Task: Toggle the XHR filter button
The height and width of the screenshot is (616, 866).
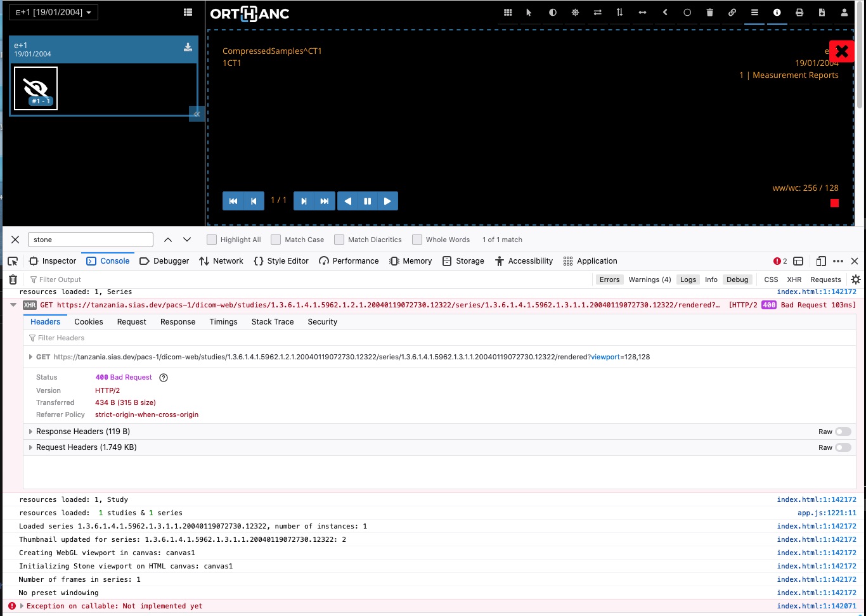Action: (794, 279)
